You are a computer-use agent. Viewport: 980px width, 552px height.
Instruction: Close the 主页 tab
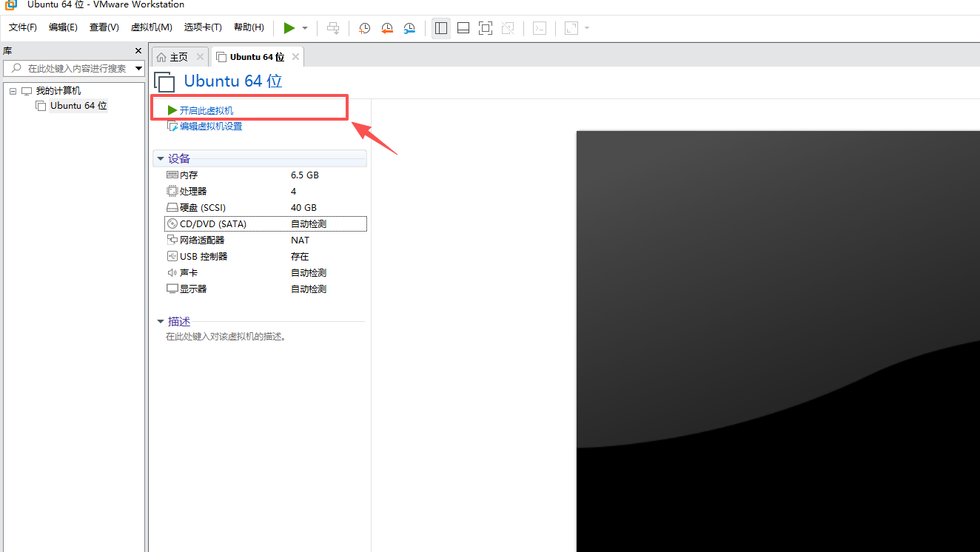pyautogui.click(x=200, y=57)
